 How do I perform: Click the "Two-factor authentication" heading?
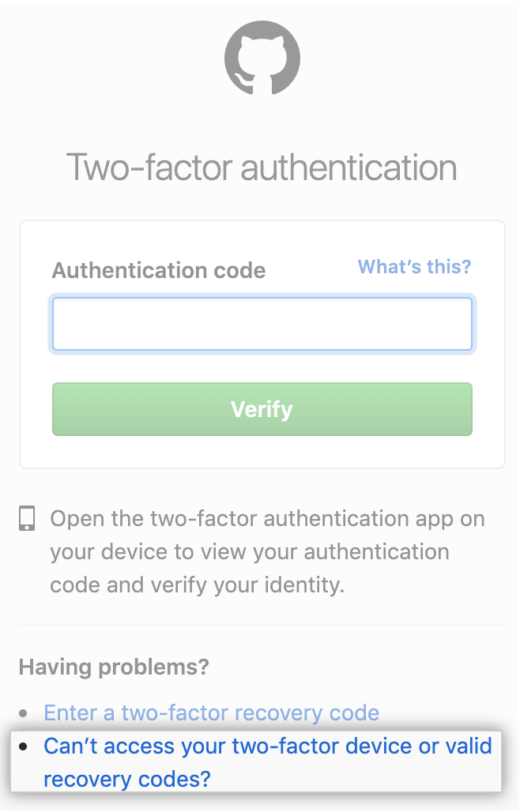pos(262,167)
